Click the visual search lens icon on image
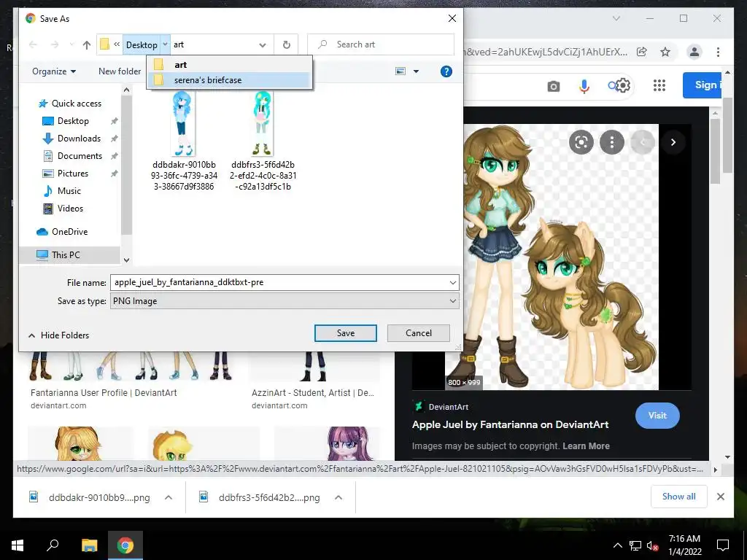 pos(581,142)
